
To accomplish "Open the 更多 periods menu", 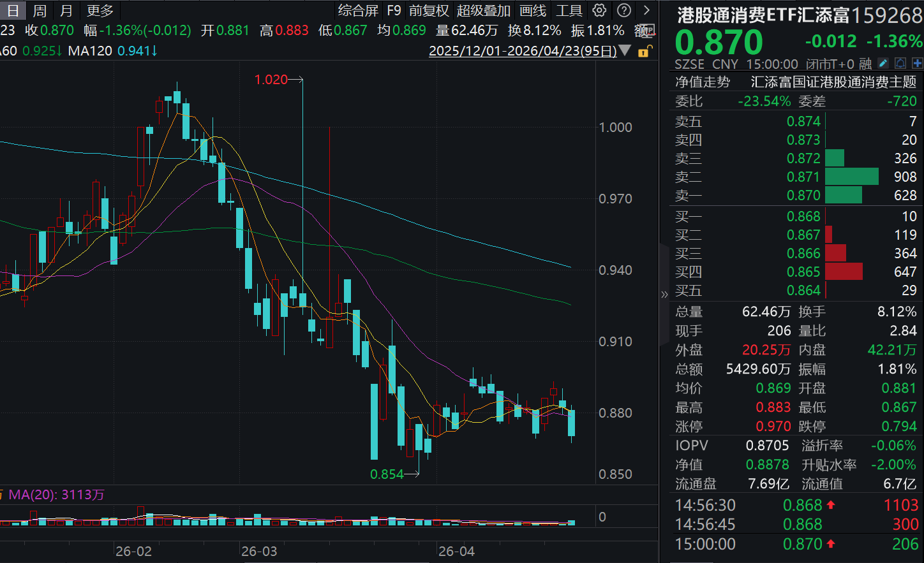I will click(100, 10).
